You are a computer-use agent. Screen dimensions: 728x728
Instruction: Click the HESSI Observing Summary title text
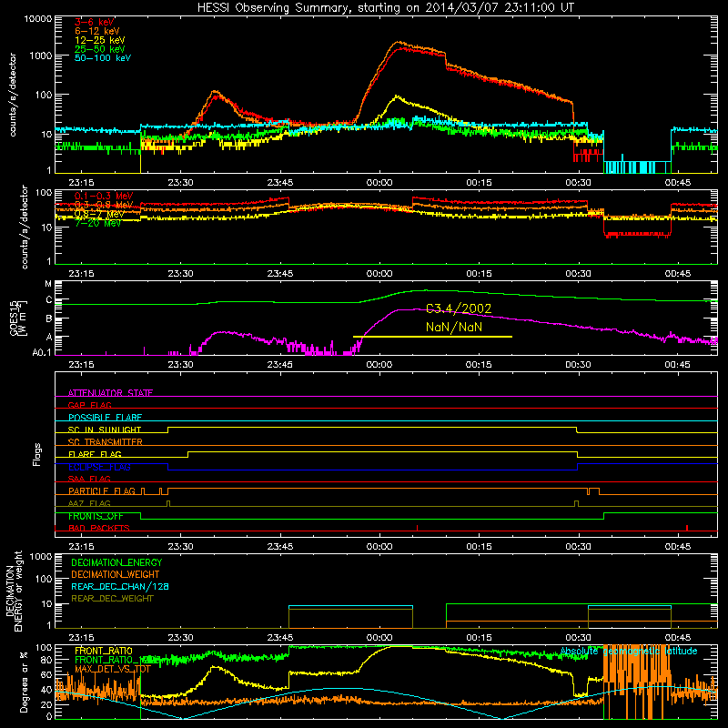385,8
